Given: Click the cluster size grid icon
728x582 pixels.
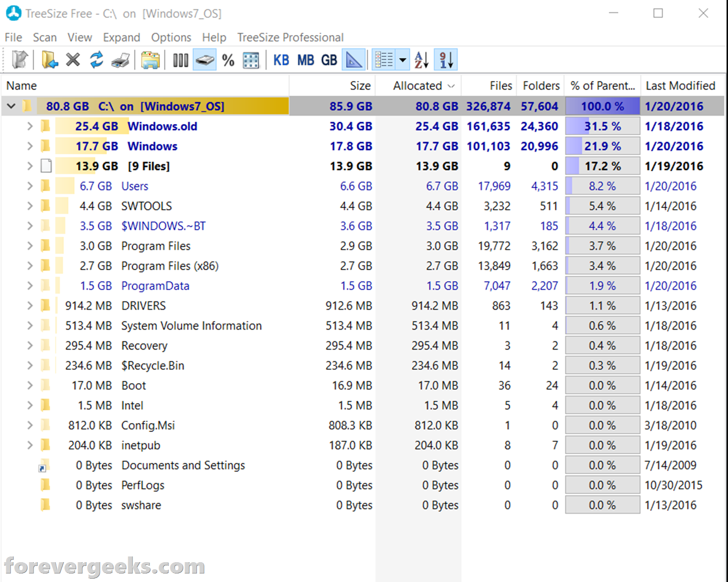Looking at the screenshot, I should point(251,60).
